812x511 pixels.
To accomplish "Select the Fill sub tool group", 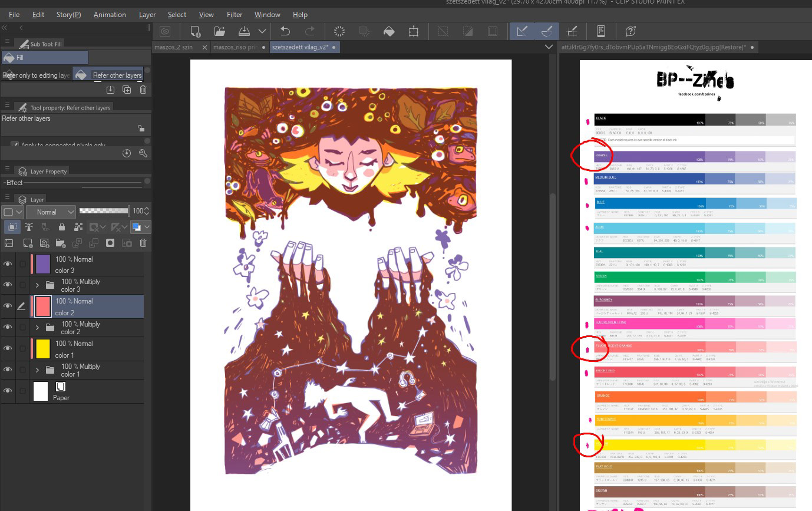I will (45, 57).
